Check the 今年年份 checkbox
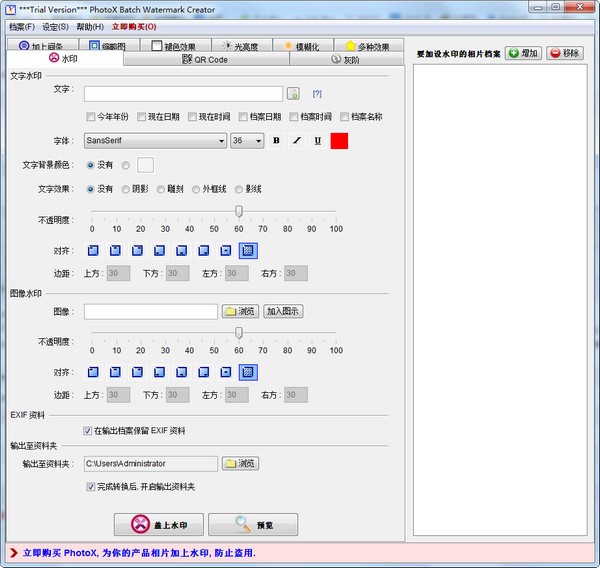Screen dimensions: 600x568 [92, 117]
